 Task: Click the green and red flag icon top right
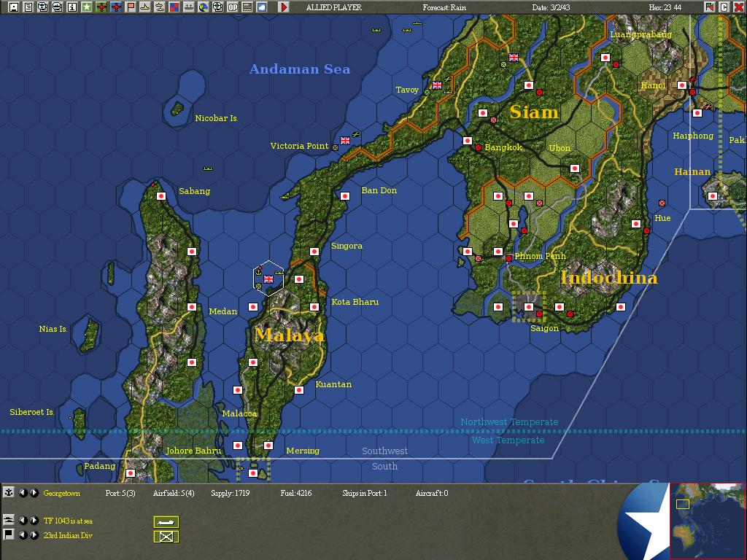(x=710, y=7)
